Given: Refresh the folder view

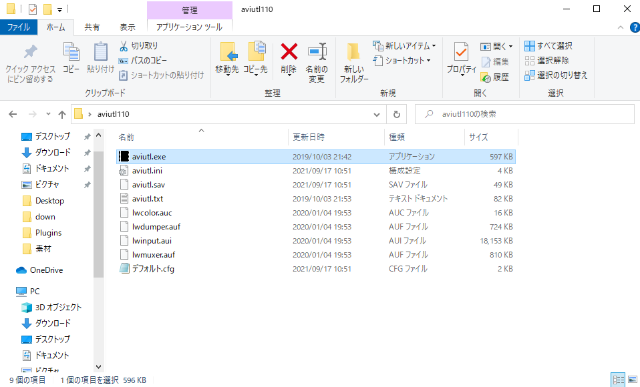Looking at the screenshot, I should coord(396,114).
